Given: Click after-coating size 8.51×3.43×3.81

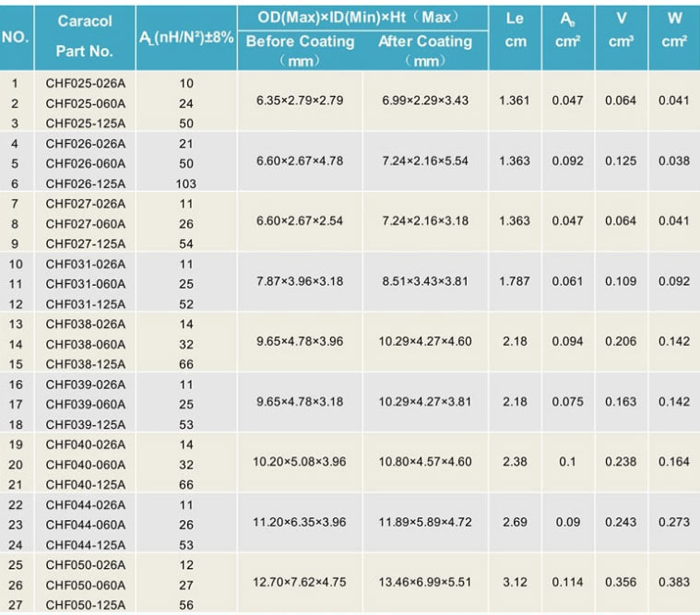Looking at the screenshot, I should [x=425, y=281].
